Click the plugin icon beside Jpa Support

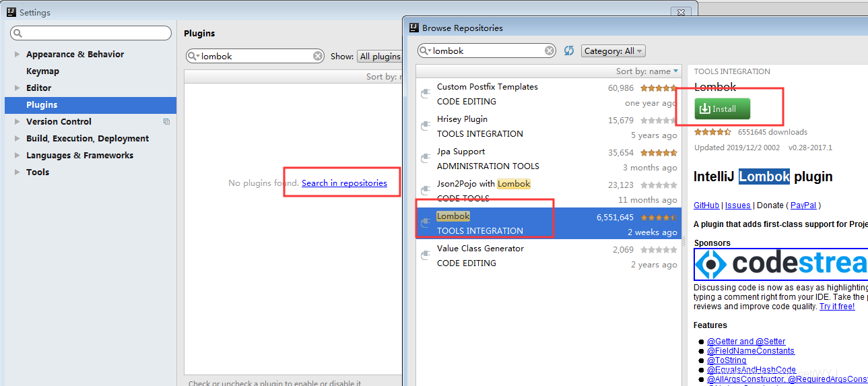425,158
